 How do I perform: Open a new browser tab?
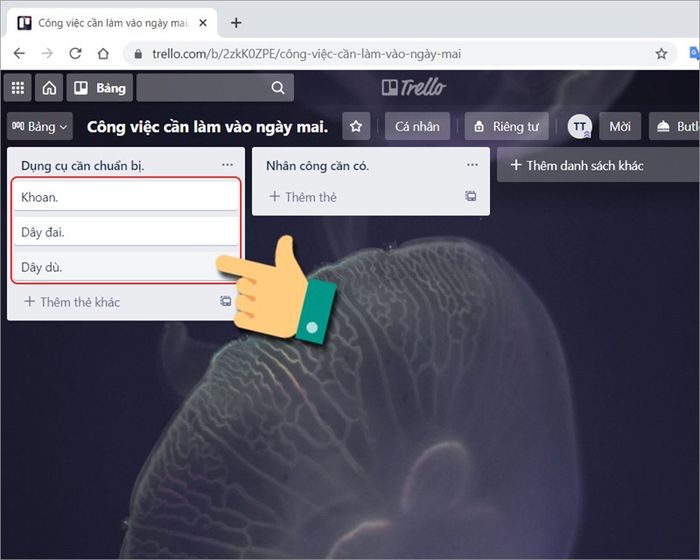pos(236,23)
